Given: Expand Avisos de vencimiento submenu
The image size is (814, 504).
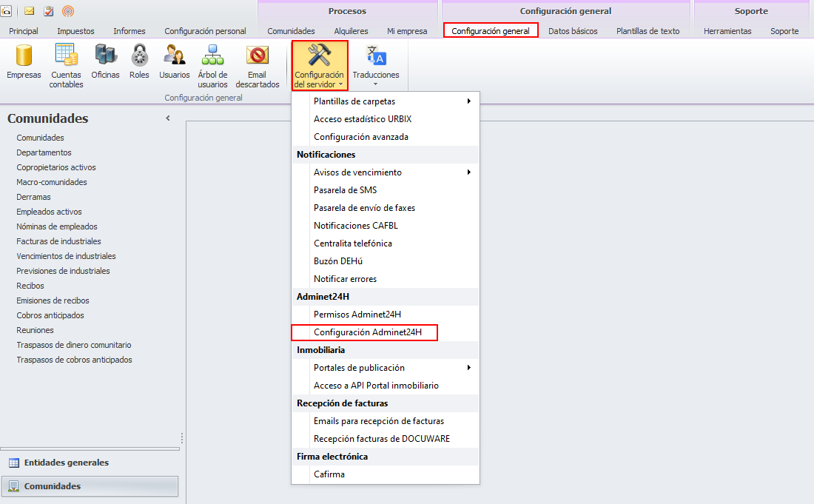Looking at the screenshot, I should click(x=468, y=172).
